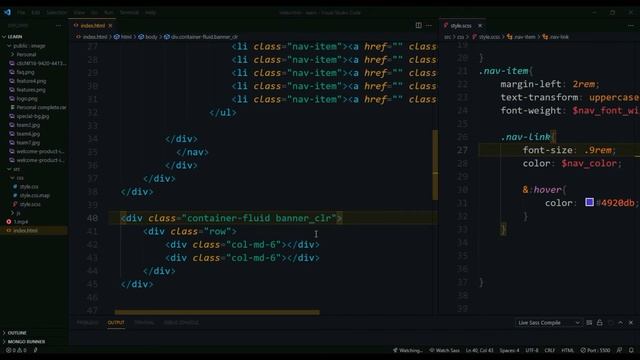Close the output panel
The height and width of the screenshot is (360, 640).
pos(631,322)
